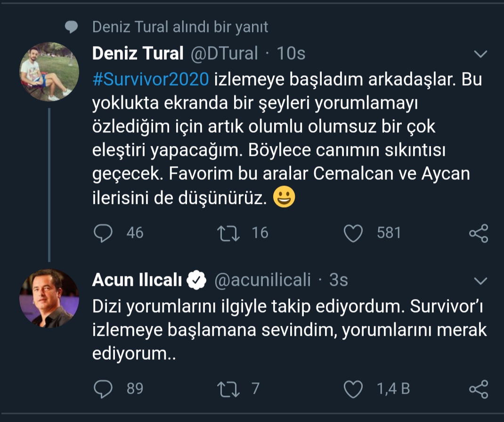Viewport: 504px width, 422px height.
Task: Like Acun Ilıcalı's reply
Action: (x=353, y=389)
